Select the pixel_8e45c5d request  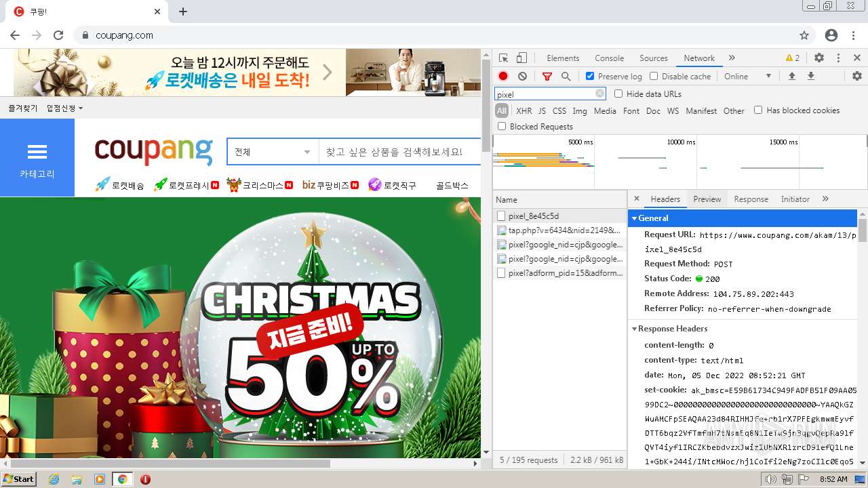click(559, 216)
